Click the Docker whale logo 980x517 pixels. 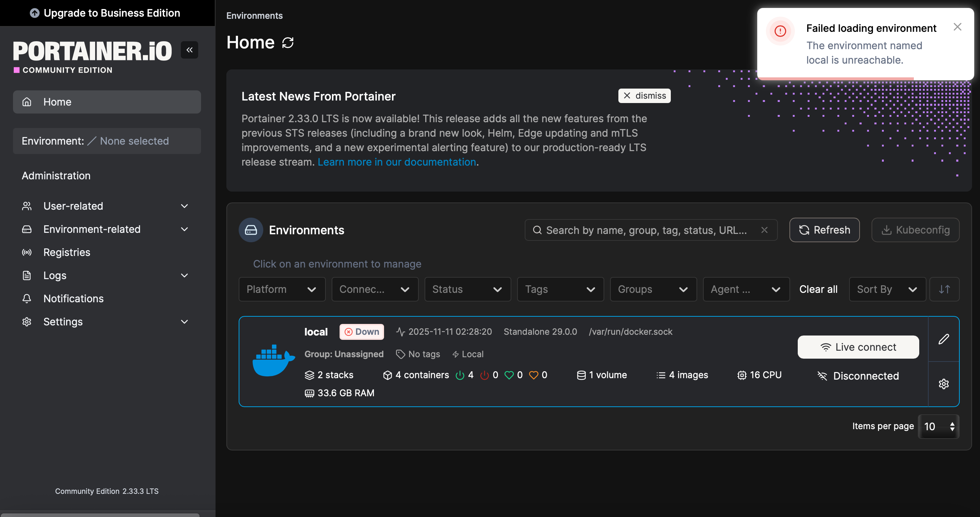point(273,361)
